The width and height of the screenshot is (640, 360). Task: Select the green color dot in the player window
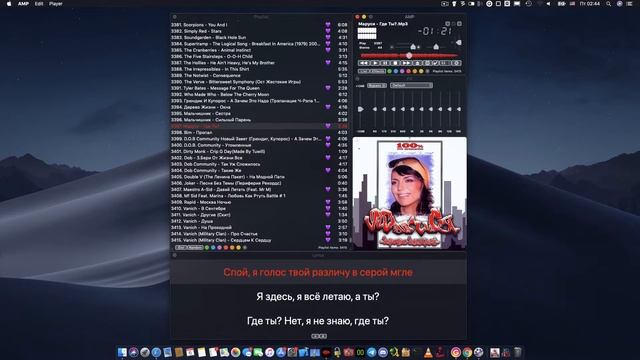389,71
